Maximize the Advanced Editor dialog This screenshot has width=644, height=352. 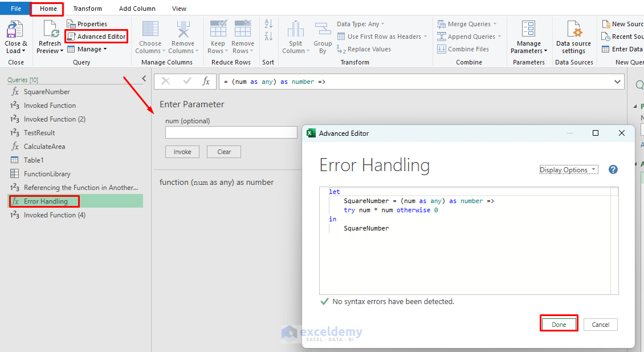(595, 133)
